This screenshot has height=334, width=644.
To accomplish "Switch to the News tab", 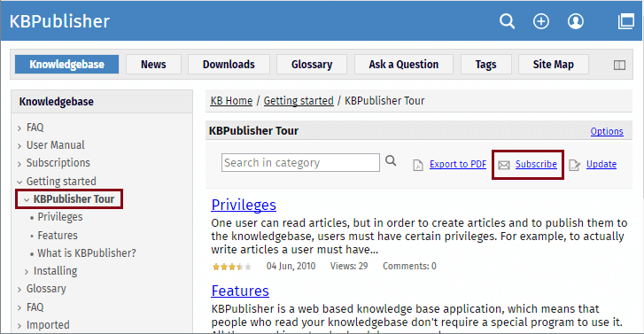I will (153, 65).
